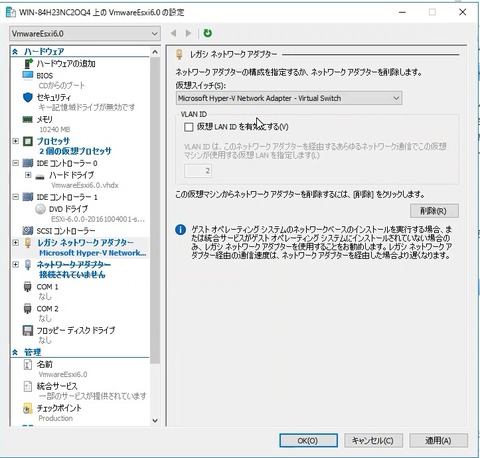Screen dimensions: 480x458
Task: Collapse IDE コントローラー 1 node
Action: tap(15, 197)
